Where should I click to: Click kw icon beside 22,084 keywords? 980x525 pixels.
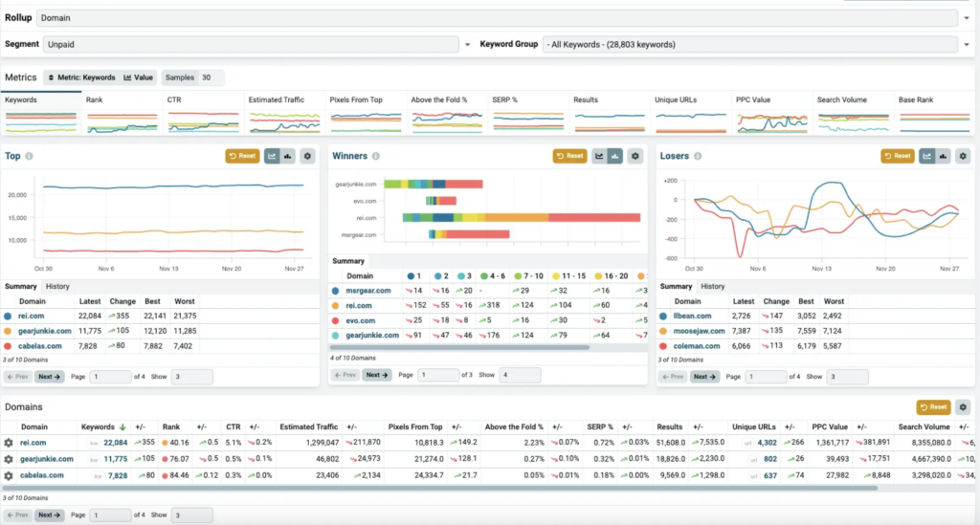pyautogui.click(x=94, y=443)
